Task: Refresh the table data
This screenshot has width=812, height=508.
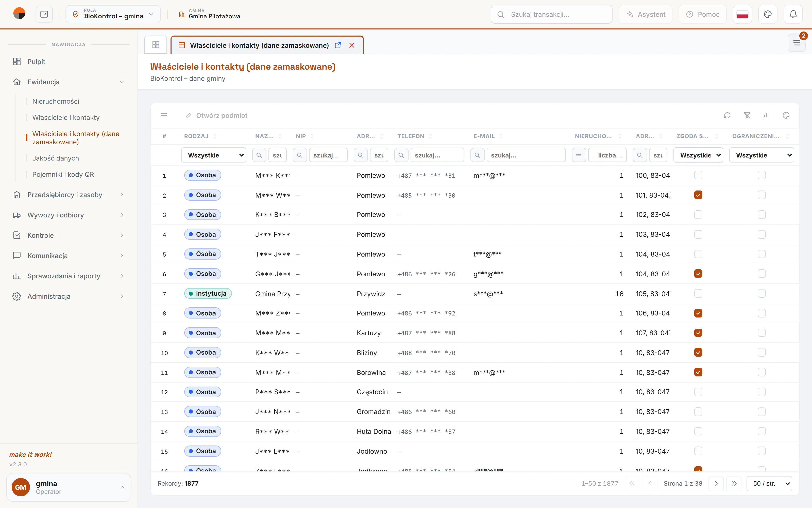Action: [x=727, y=116]
